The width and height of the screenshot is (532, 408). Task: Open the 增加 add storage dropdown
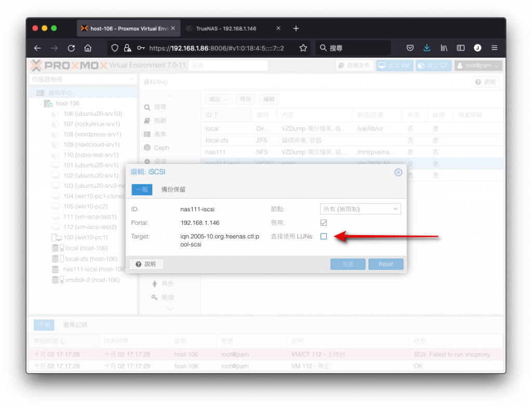pos(218,99)
